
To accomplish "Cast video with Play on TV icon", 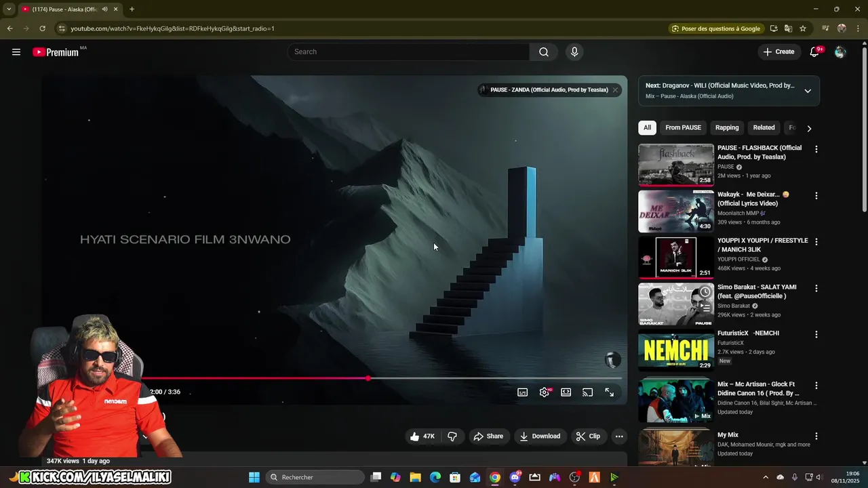I will [588, 392].
